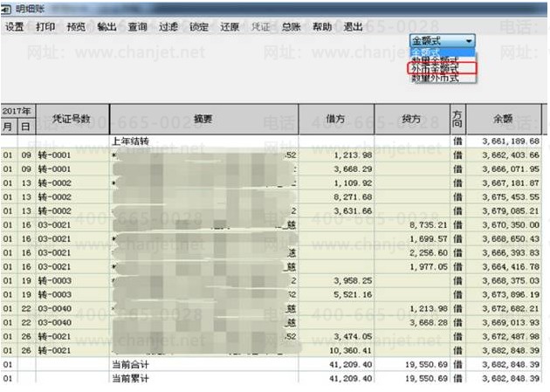The height and width of the screenshot is (392, 550).
Task: Click debit total 41,209.40 in 当前合计 row
Action: pos(351,365)
